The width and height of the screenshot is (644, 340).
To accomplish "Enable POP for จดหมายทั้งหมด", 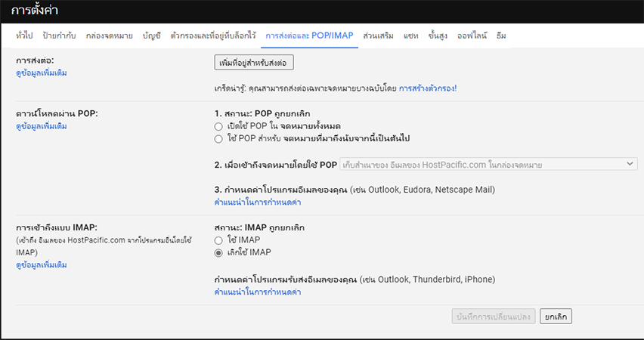I will click(218, 126).
